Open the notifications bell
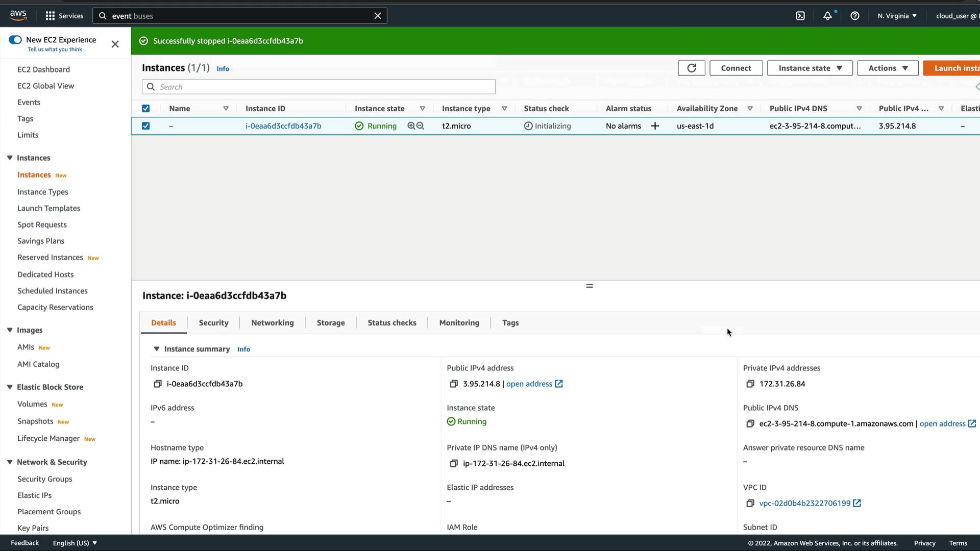 click(x=827, y=16)
